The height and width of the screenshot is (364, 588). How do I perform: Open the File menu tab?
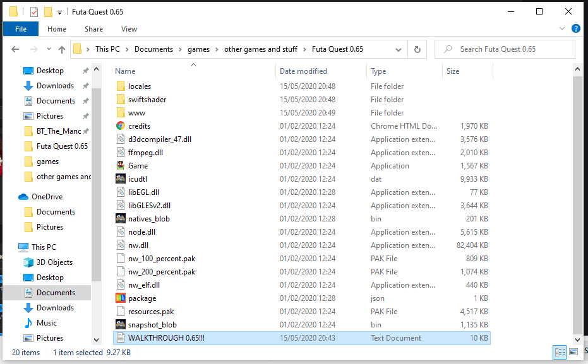[21, 29]
